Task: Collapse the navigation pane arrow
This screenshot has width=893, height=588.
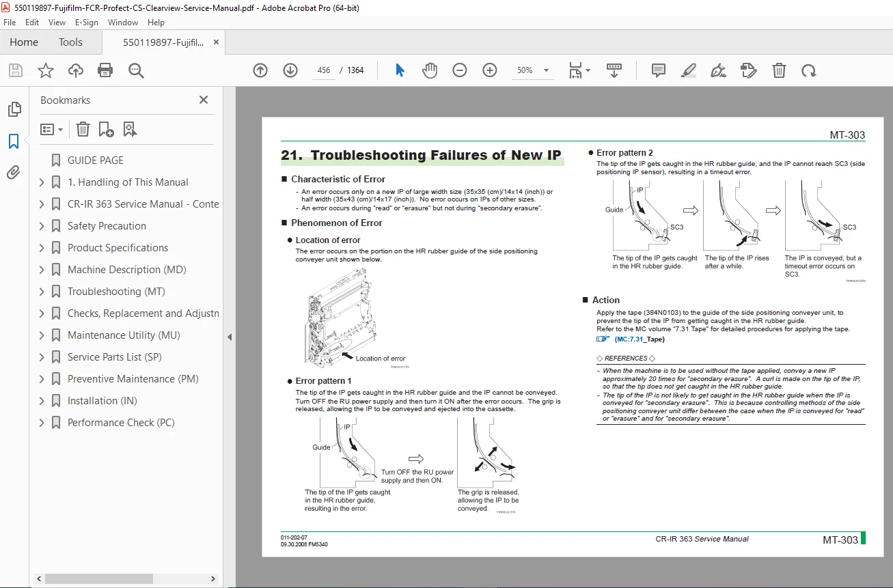Action: pyautogui.click(x=230, y=337)
